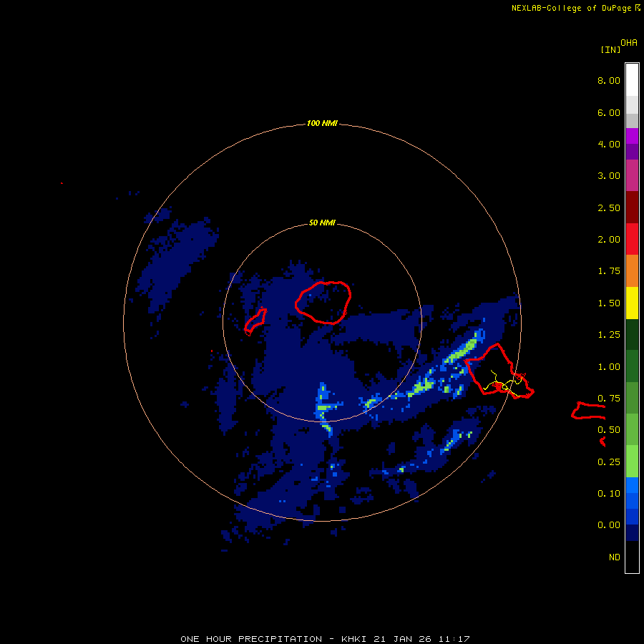
Task: Click the light green legend swatch
Action: pos(632,462)
